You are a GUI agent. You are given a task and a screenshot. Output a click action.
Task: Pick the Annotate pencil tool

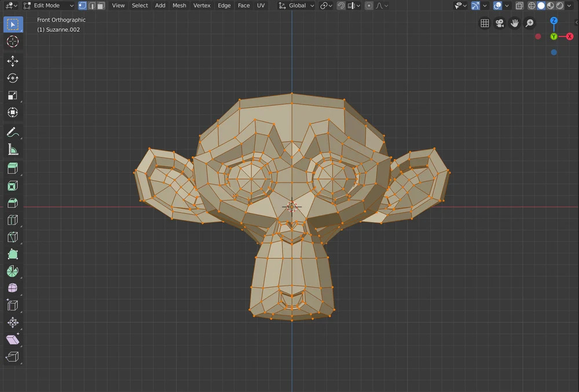click(x=13, y=132)
